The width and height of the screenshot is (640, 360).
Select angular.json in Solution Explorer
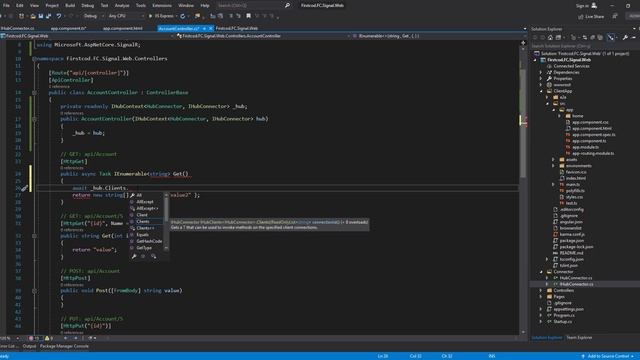click(571, 222)
